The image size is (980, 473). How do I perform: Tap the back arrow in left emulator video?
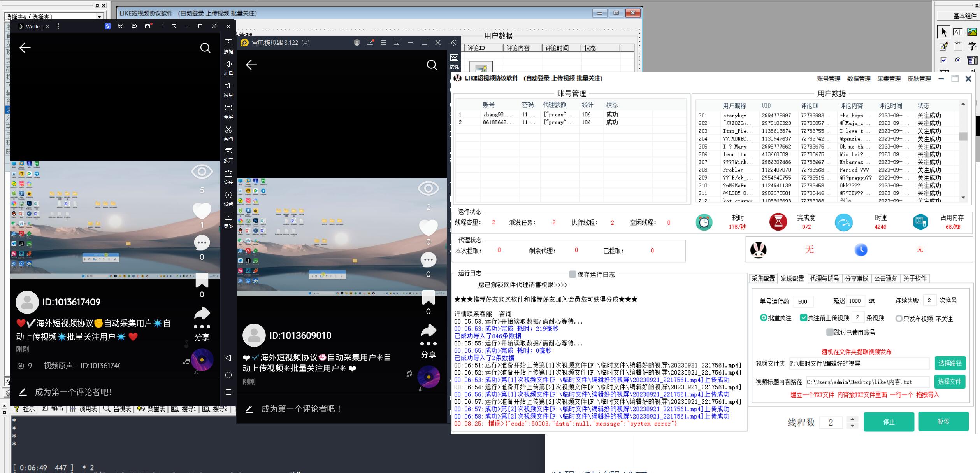(x=25, y=48)
